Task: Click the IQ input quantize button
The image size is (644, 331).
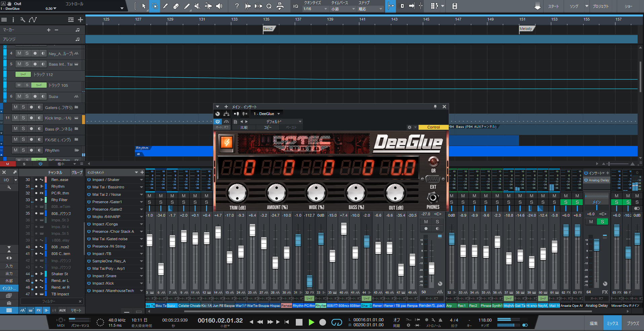Action: tap(296, 6)
